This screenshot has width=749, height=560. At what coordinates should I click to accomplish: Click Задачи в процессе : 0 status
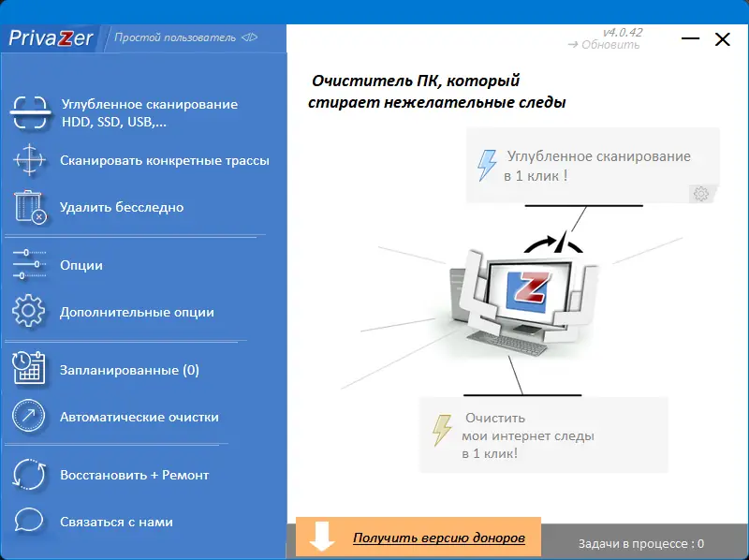[641, 543]
